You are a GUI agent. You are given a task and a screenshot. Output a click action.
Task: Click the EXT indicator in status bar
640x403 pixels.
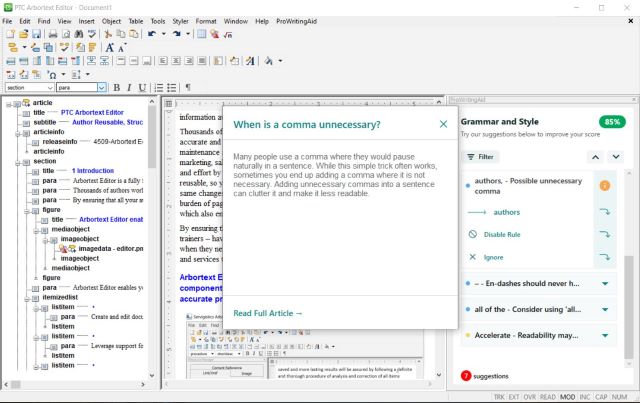[x=514, y=397]
